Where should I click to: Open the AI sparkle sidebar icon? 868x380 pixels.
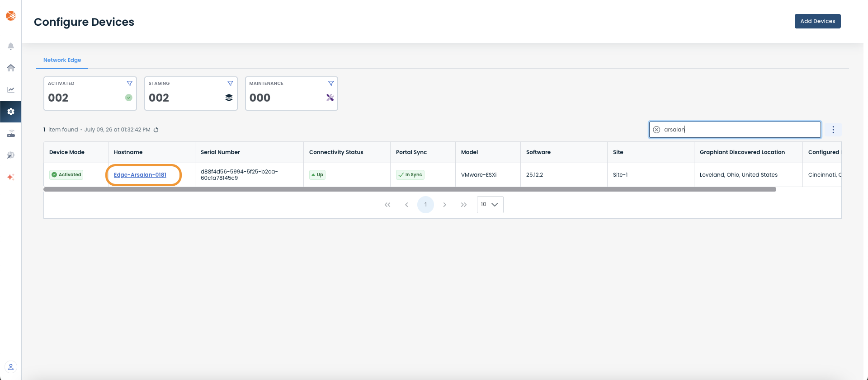point(11,177)
